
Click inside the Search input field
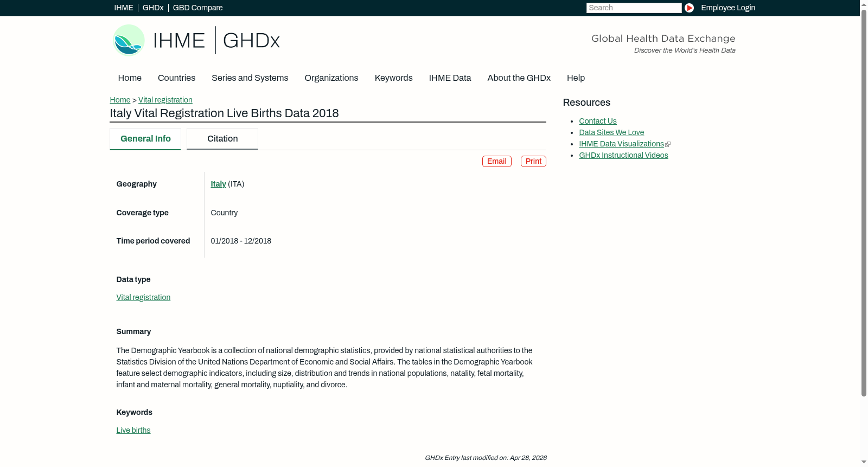(634, 8)
